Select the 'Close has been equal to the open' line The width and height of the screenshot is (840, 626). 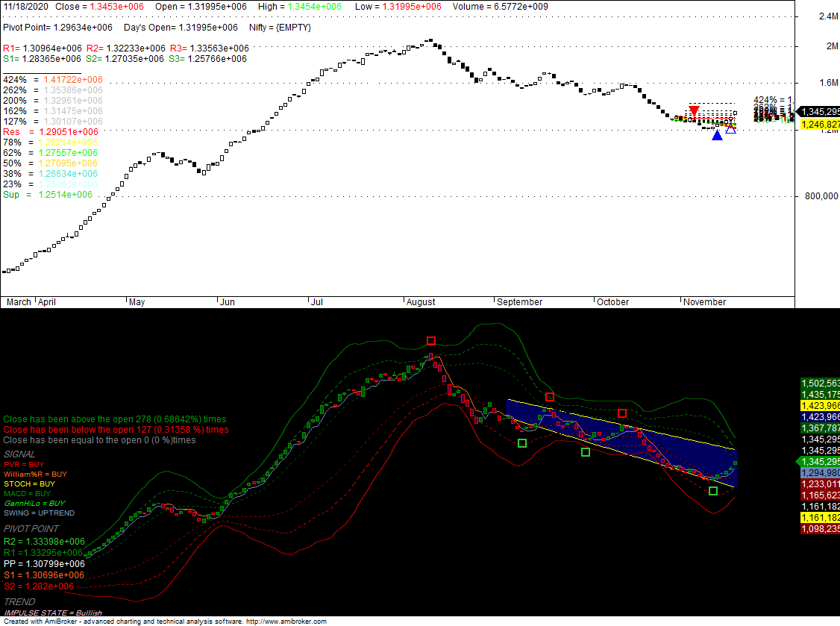[100, 440]
